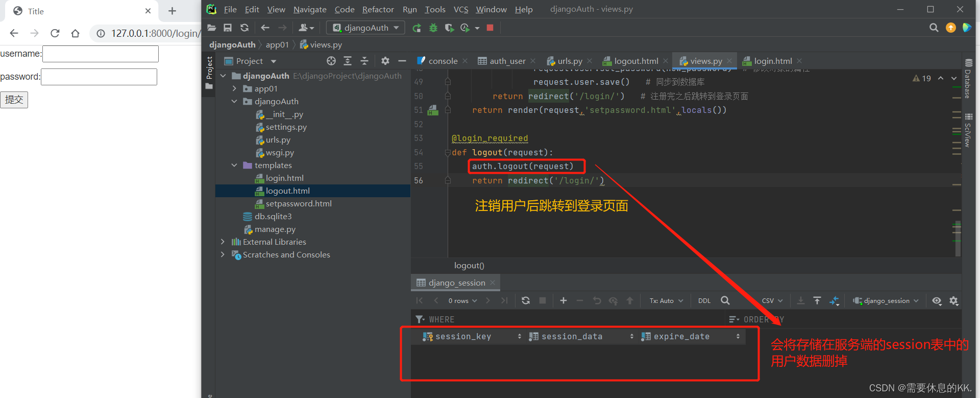Viewport: 980px width, 398px height.
Task: Open the djangoAuth run configuration dropdown
Action: [365, 28]
